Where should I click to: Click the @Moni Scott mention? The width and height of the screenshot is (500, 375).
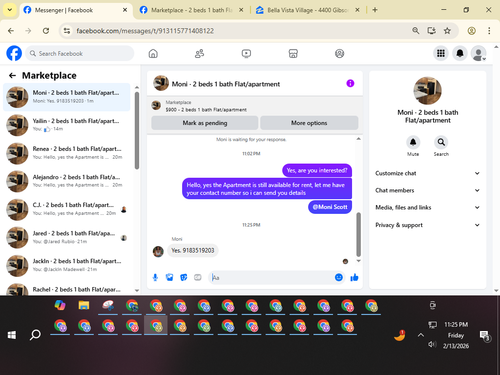pos(330,207)
